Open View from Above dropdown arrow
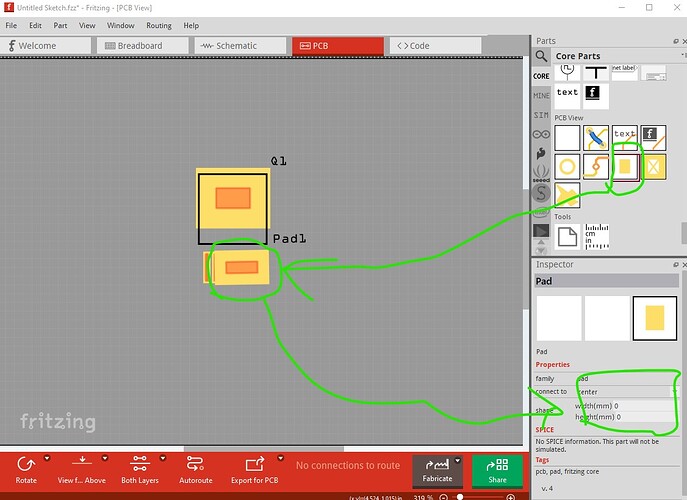This screenshot has width=687, height=500. coord(105,458)
